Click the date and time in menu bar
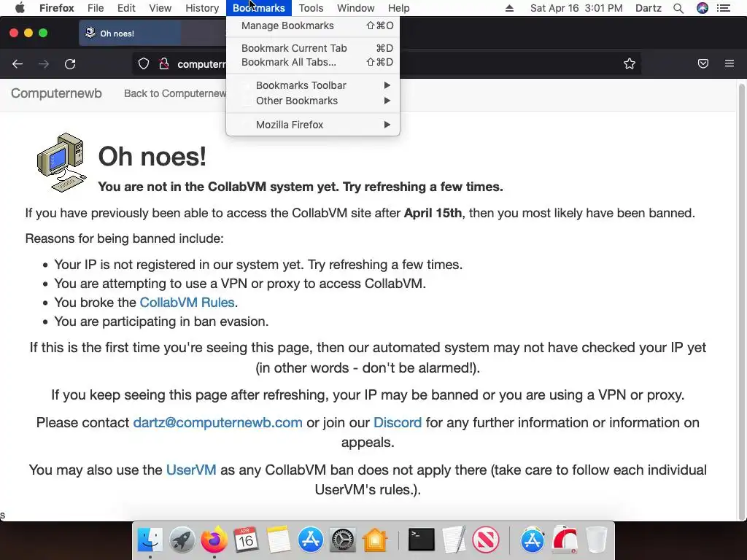This screenshot has height=560, width=747. point(576,8)
